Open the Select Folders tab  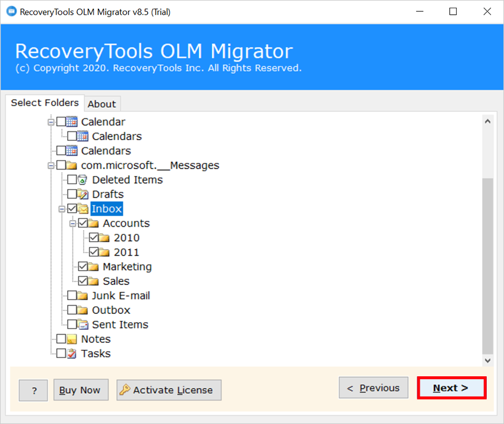(45, 103)
